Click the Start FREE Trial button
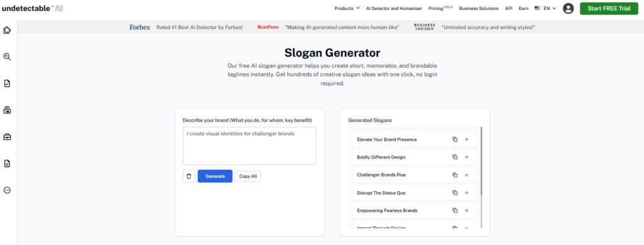This screenshot has width=644, height=245. click(x=609, y=8)
